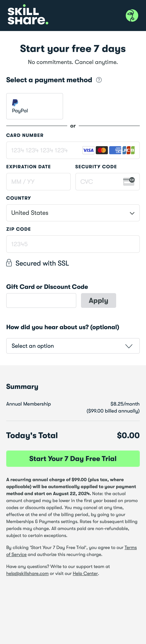Click the country selector chevron arrow
The image size is (146, 644).
[132, 213]
